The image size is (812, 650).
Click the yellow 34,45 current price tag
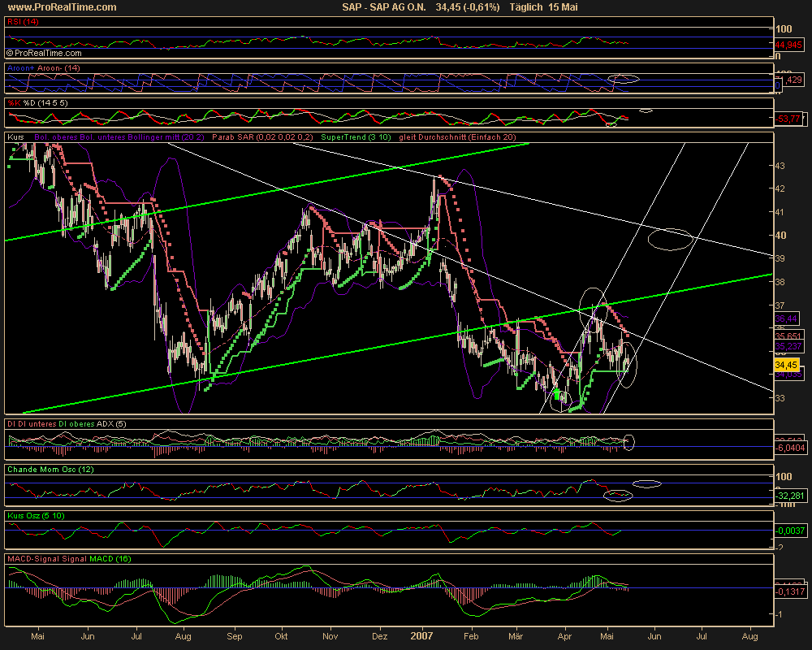point(787,365)
